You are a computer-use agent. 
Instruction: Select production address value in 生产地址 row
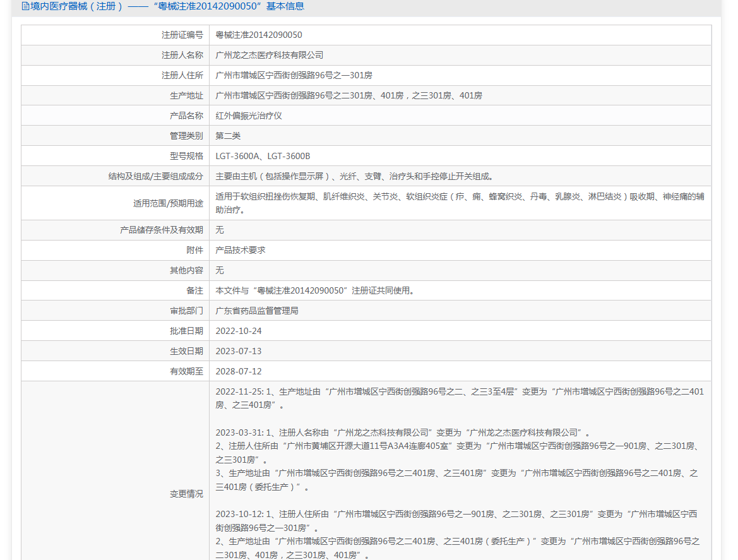348,95
